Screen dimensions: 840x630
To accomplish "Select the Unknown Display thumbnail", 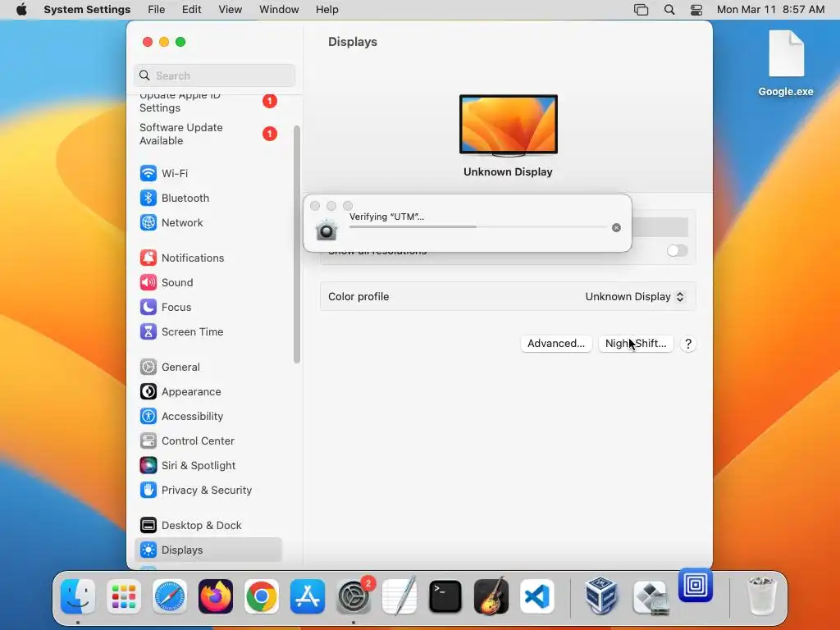I will (x=509, y=126).
